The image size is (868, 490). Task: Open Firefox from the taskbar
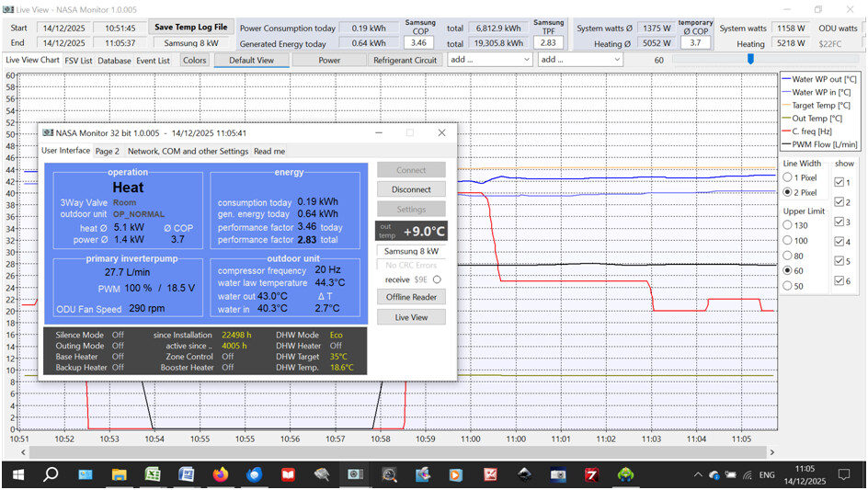coord(220,474)
